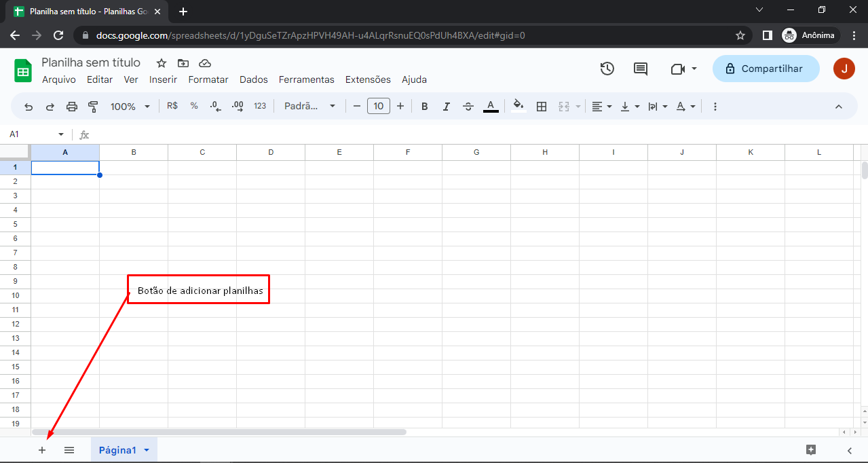The height and width of the screenshot is (463, 868).
Task: Select the paint format roller icon
Action: coord(94,107)
